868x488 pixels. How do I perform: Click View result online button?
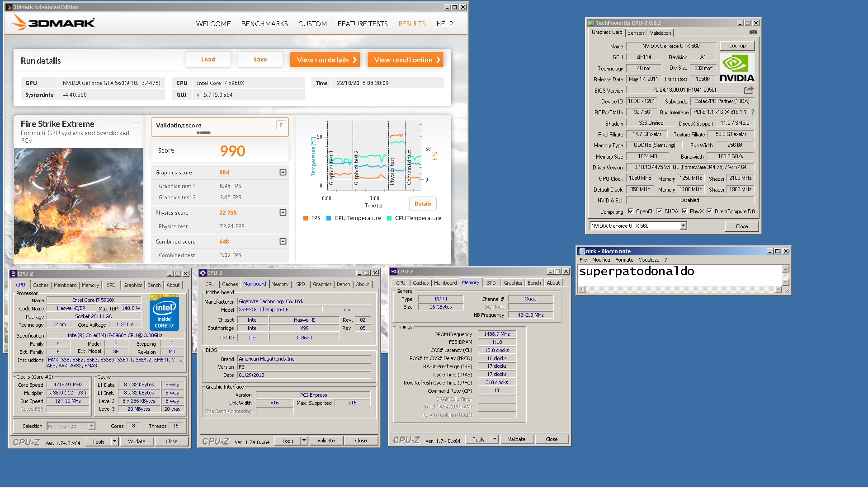pyautogui.click(x=406, y=60)
